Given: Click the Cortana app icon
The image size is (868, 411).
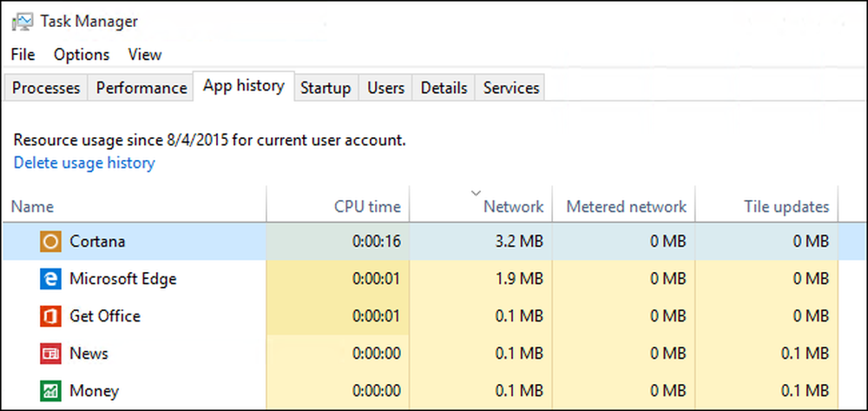Looking at the screenshot, I should point(50,242).
